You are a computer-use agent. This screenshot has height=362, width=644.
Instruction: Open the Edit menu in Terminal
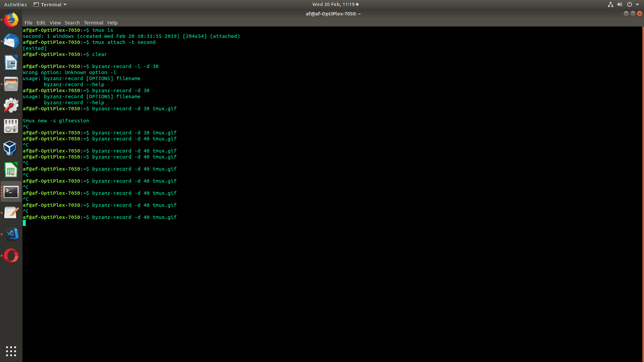point(41,22)
